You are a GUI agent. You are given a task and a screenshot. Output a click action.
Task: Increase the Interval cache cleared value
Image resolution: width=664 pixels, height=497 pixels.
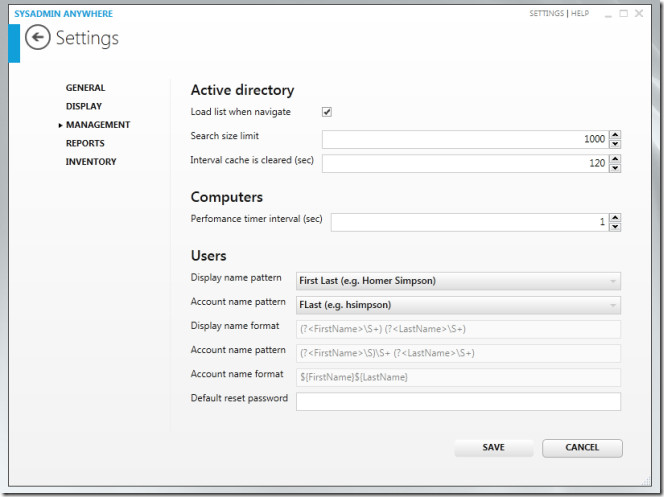tap(615, 159)
